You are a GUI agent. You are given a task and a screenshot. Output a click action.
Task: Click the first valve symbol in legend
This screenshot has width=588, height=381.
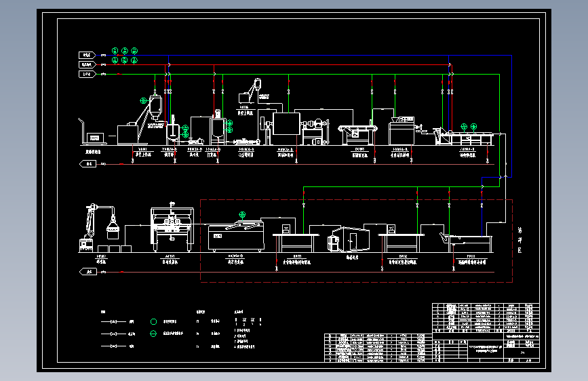click(114, 322)
